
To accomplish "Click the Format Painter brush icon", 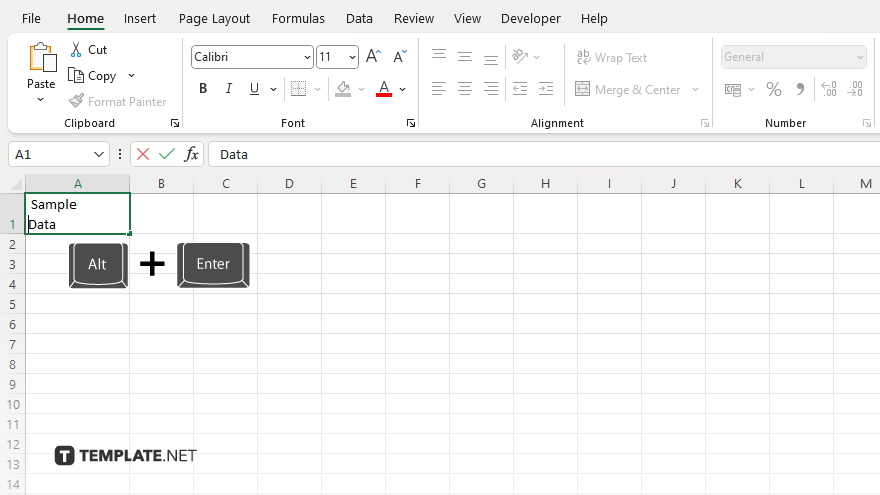I will (x=76, y=101).
